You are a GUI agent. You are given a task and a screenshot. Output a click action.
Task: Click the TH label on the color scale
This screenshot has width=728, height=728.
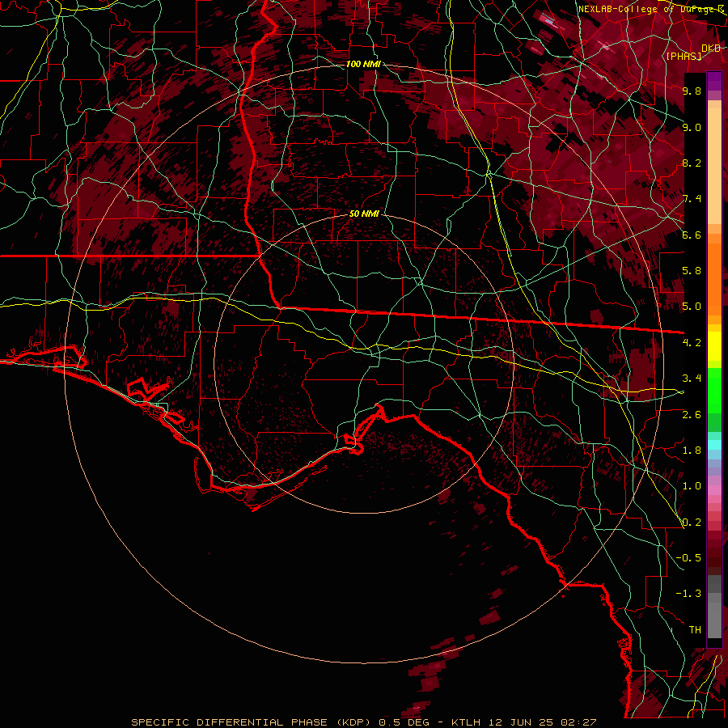coord(695,630)
